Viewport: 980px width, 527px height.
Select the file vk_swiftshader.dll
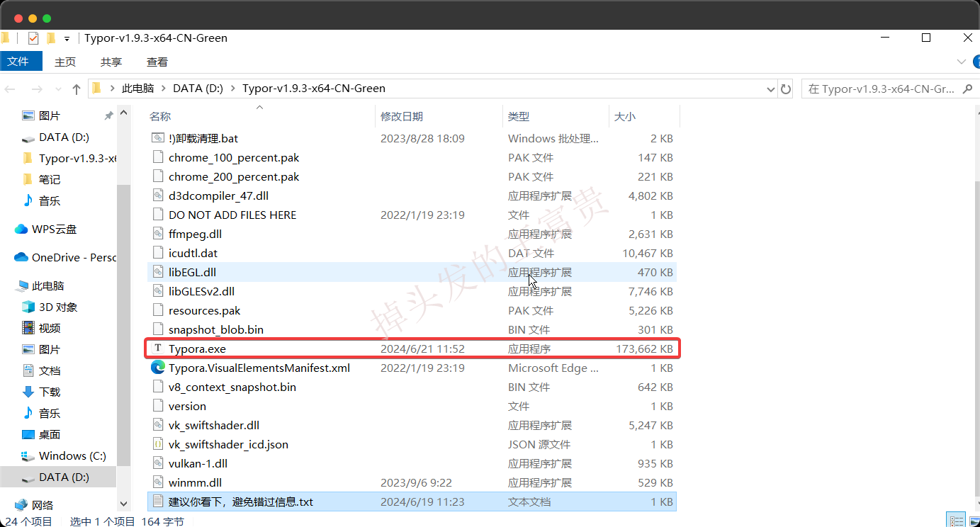pyautogui.click(x=412, y=426)
